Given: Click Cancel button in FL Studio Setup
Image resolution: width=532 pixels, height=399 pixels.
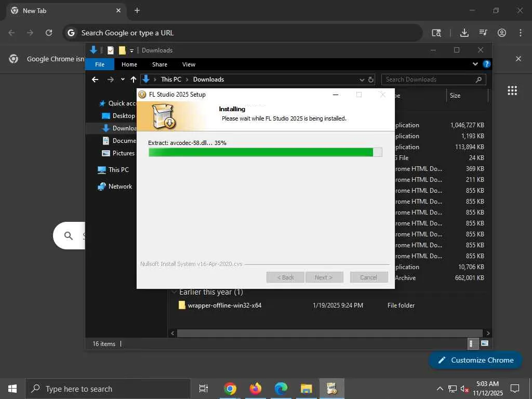Looking at the screenshot, I should click(x=369, y=277).
